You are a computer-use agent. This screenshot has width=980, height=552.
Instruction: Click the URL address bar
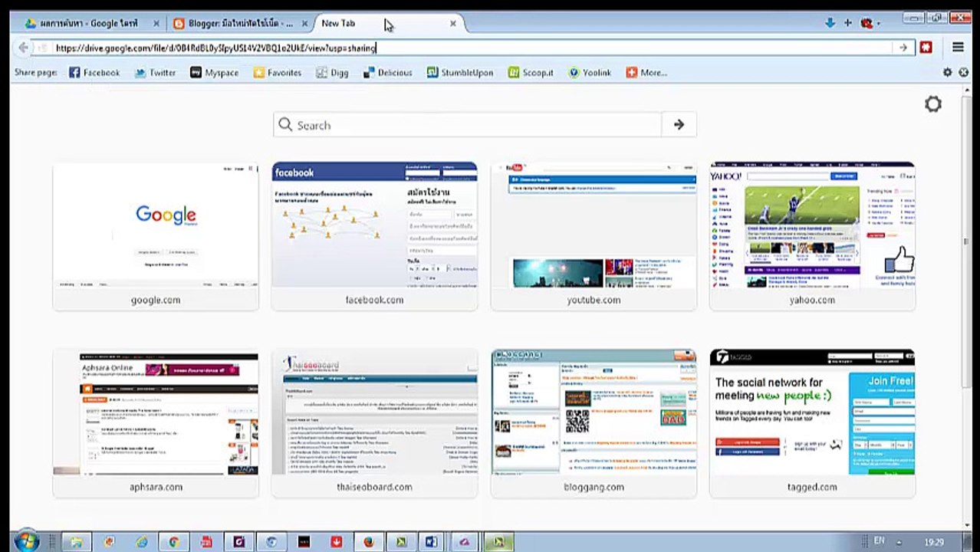pyautogui.click(x=471, y=48)
